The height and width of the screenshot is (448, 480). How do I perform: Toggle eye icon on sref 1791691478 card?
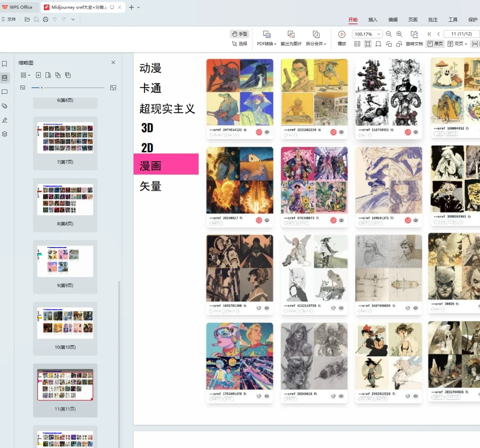click(x=267, y=396)
